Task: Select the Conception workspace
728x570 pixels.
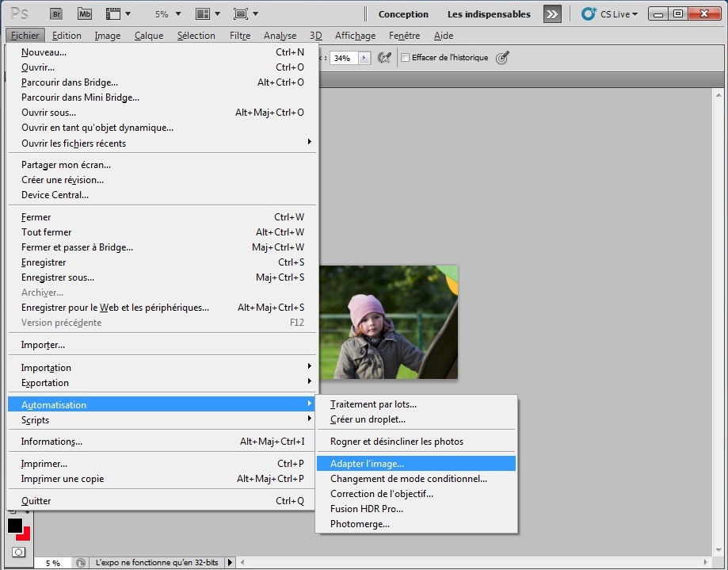Action: [x=403, y=14]
